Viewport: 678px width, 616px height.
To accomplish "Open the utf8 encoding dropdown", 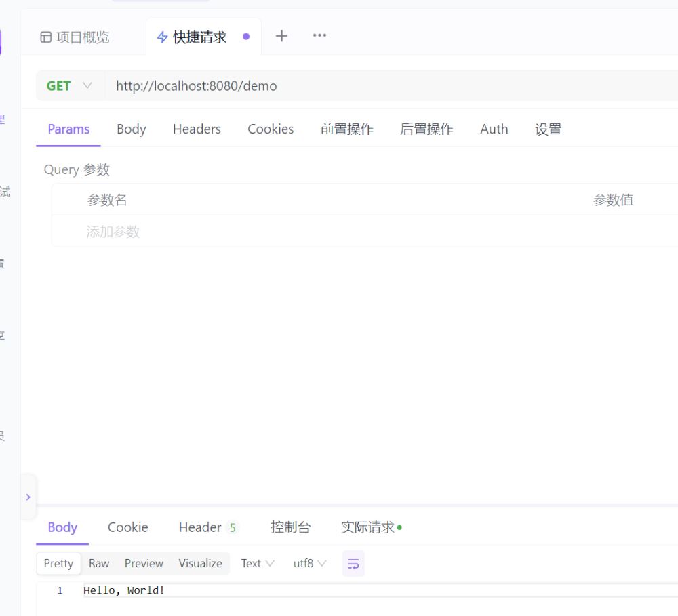I will (x=310, y=563).
